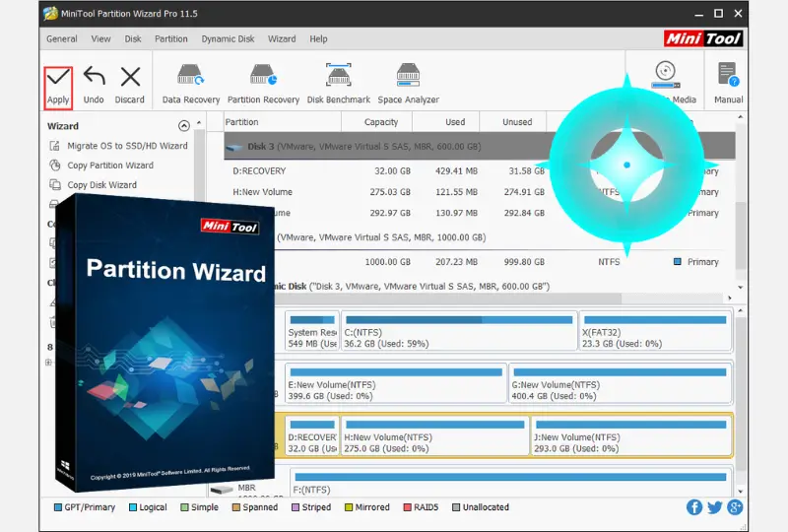Sort by the Capacity column header
Screen dimensions: 788x532
pyautogui.click(x=377, y=122)
